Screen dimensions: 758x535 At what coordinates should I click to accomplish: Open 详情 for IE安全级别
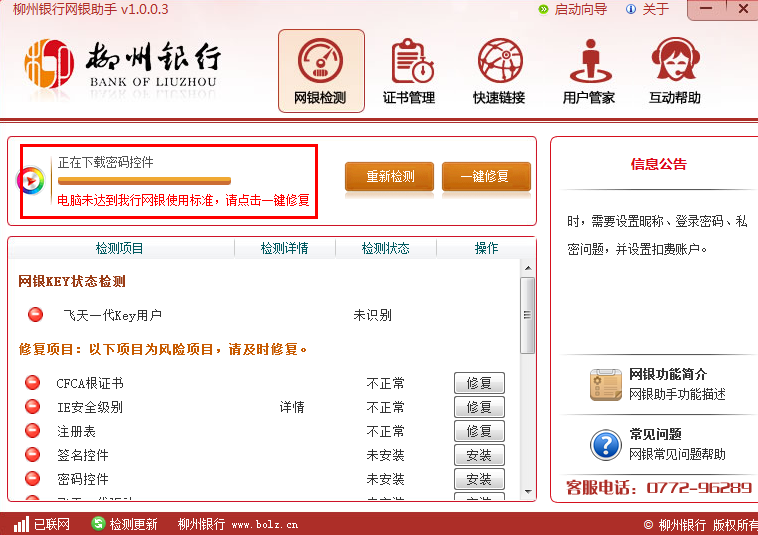(292, 407)
